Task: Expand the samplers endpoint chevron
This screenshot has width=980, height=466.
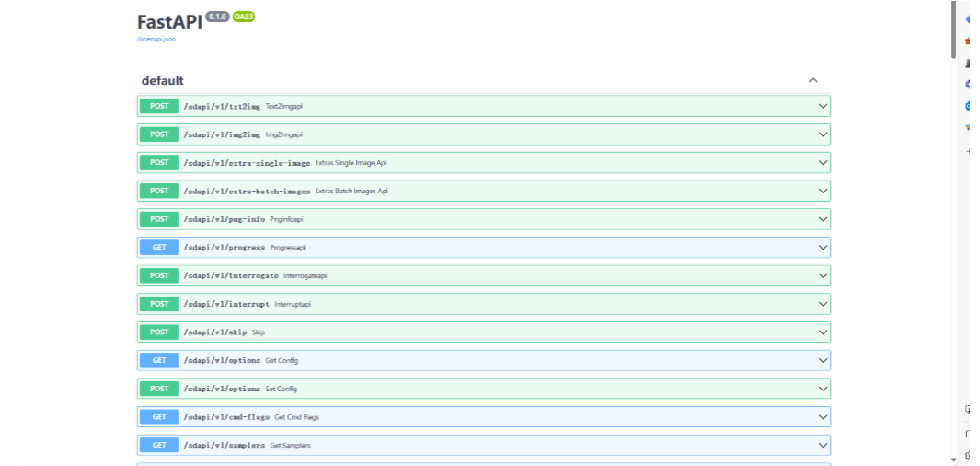Action: [x=824, y=445]
